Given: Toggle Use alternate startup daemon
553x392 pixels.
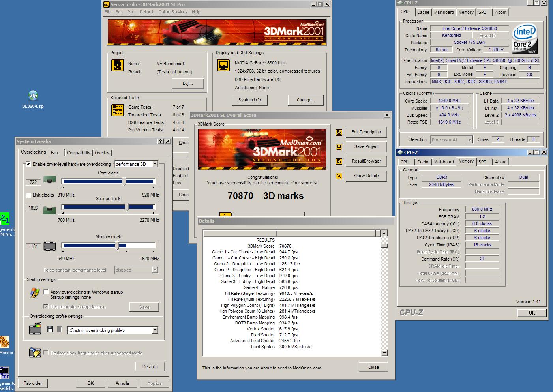Looking at the screenshot, I should pos(46,307).
